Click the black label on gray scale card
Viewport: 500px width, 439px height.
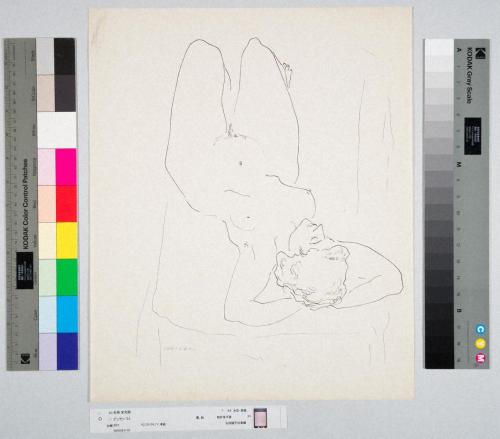click(x=473, y=136)
